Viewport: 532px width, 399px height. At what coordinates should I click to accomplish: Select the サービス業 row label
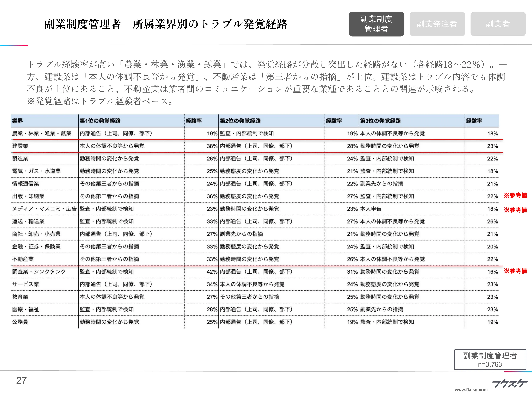(26, 284)
